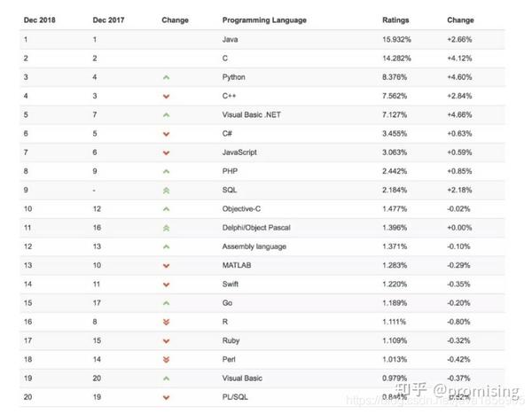
Task: Select the JavaScript language name
Action: pyautogui.click(x=239, y=152)
